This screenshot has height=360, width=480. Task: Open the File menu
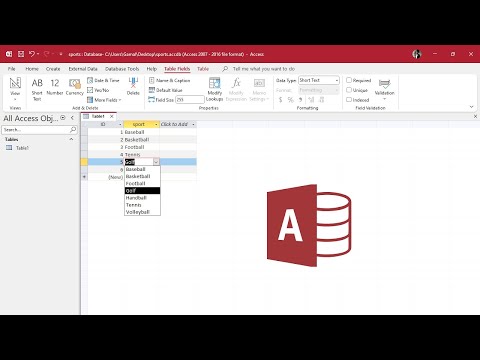point(12,69)
